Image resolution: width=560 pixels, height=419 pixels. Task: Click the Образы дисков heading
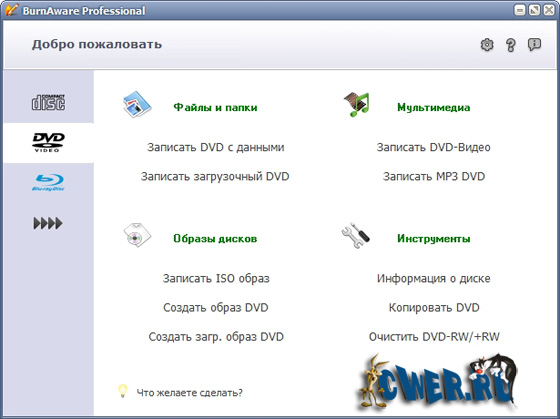(215, 238)
